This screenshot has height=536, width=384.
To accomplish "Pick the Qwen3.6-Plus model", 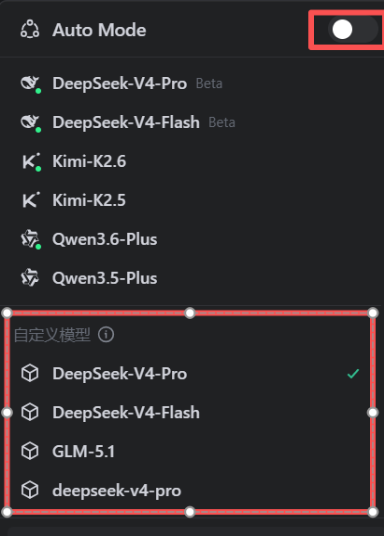I will point(191,239).
